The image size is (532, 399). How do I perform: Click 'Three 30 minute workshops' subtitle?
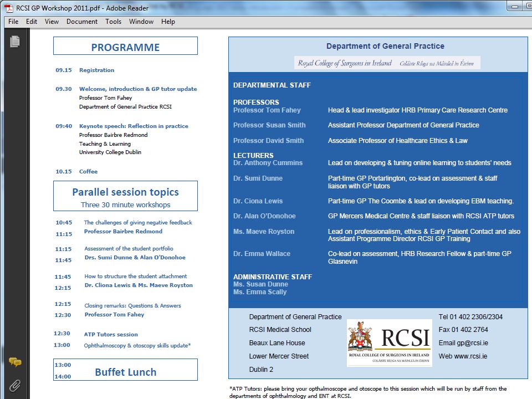pos(125,204)
